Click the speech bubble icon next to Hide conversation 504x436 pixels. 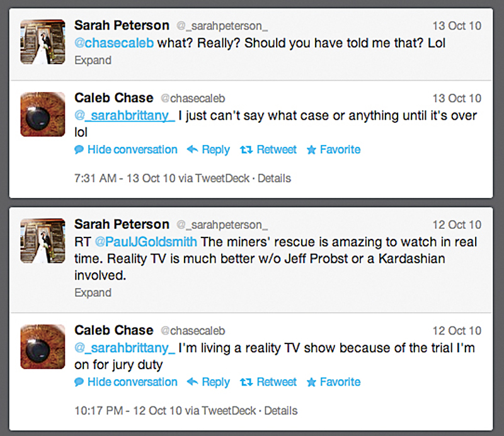point(79,149)
